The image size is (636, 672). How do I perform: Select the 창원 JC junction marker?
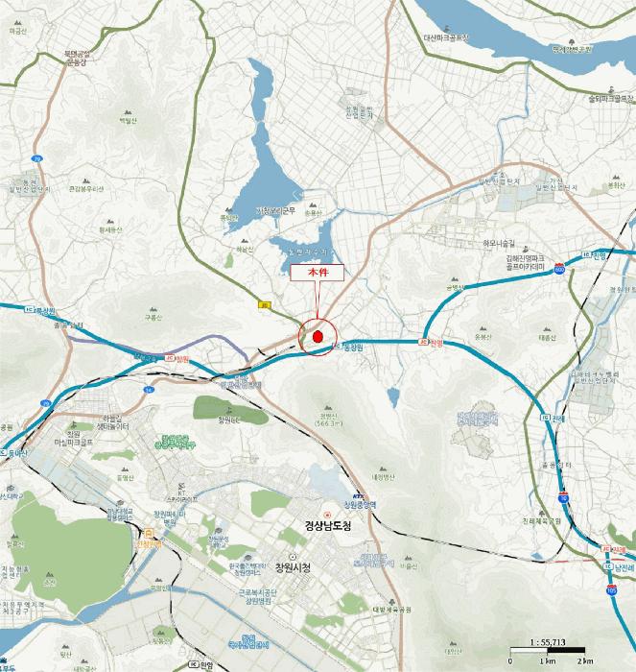click(177, 357)
